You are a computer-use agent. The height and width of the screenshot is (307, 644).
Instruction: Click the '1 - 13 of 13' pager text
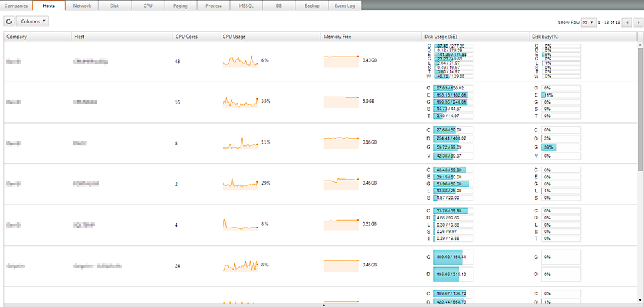(x=609, y=23)
